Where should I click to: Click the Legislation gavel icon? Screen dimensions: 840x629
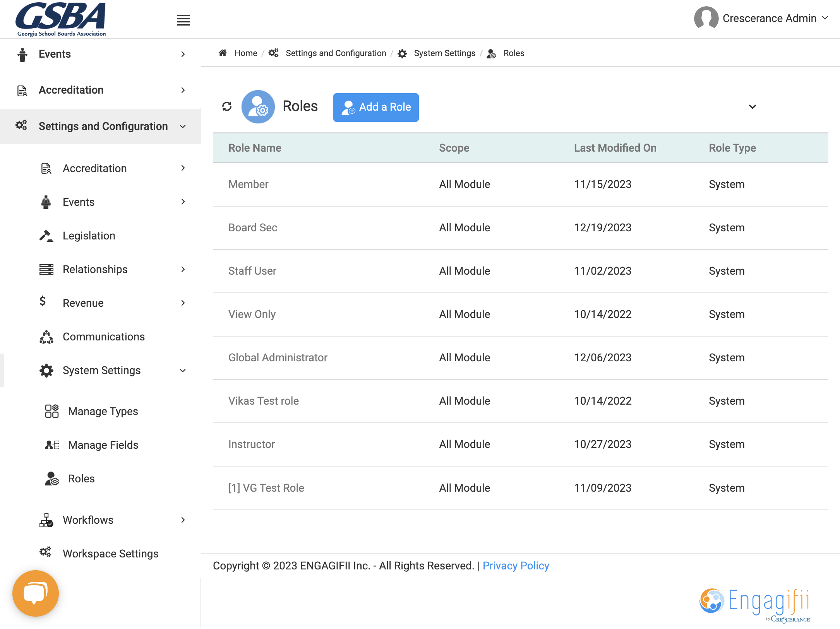click(x=46, y=236)
